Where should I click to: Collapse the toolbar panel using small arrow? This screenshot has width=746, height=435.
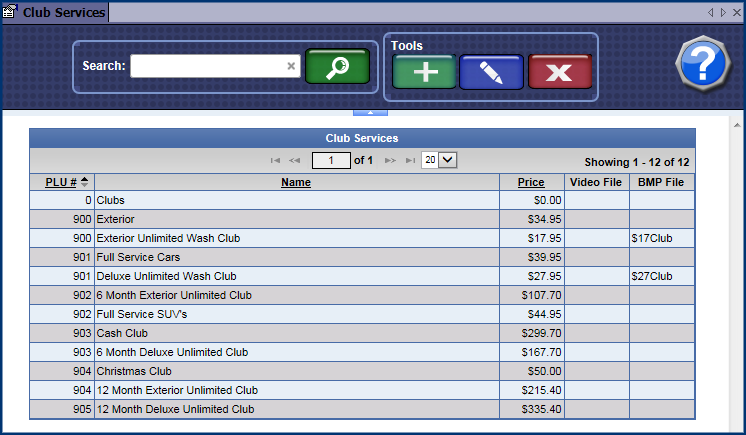370,112
